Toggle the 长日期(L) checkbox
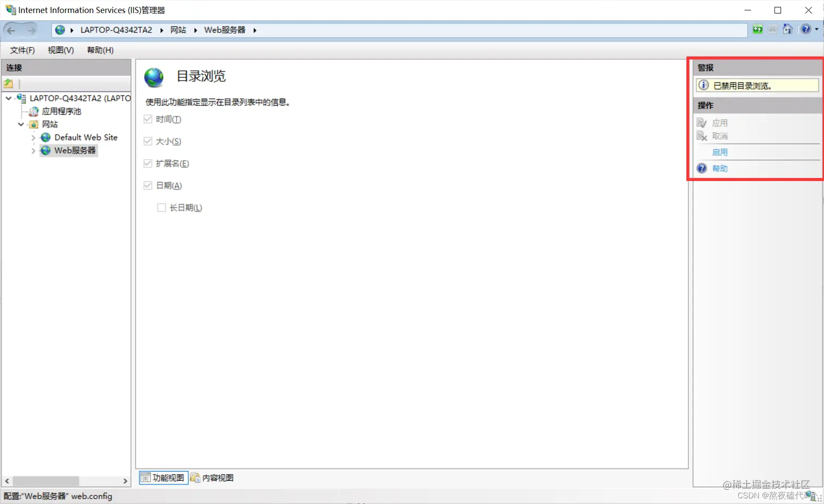The image size is (824, 504). click(x=161, y=208)
